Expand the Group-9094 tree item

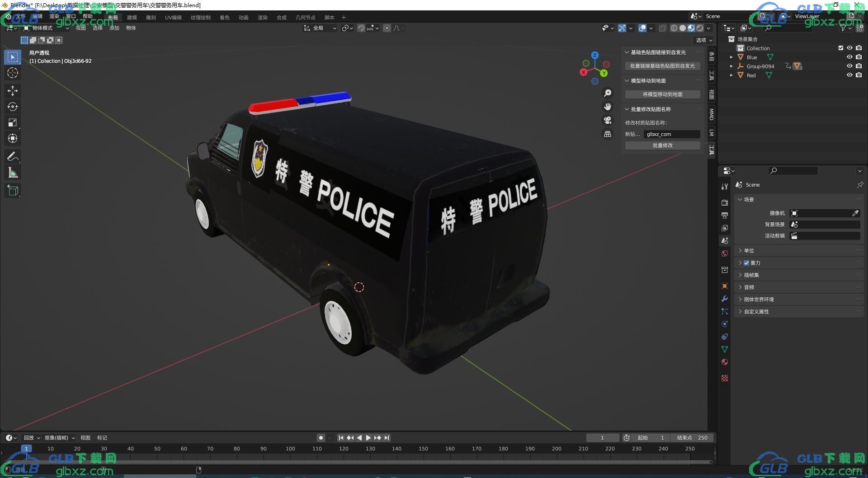click(x=731, y=66)
